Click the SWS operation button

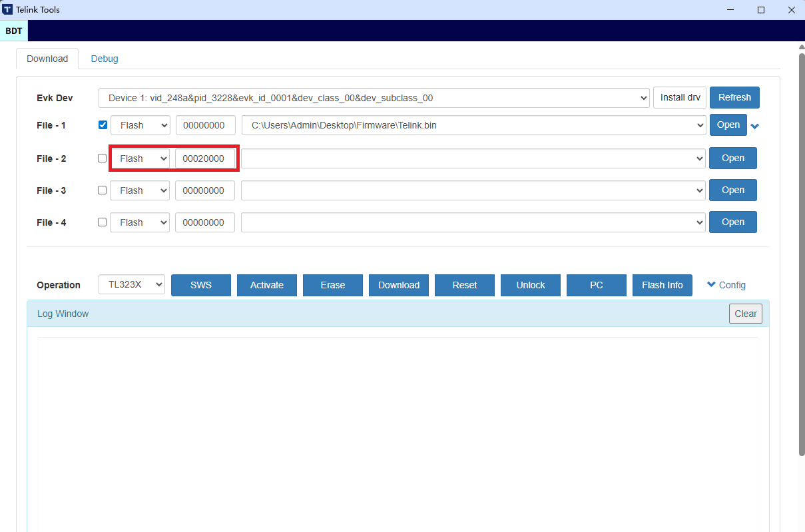(x=200, y=285)
